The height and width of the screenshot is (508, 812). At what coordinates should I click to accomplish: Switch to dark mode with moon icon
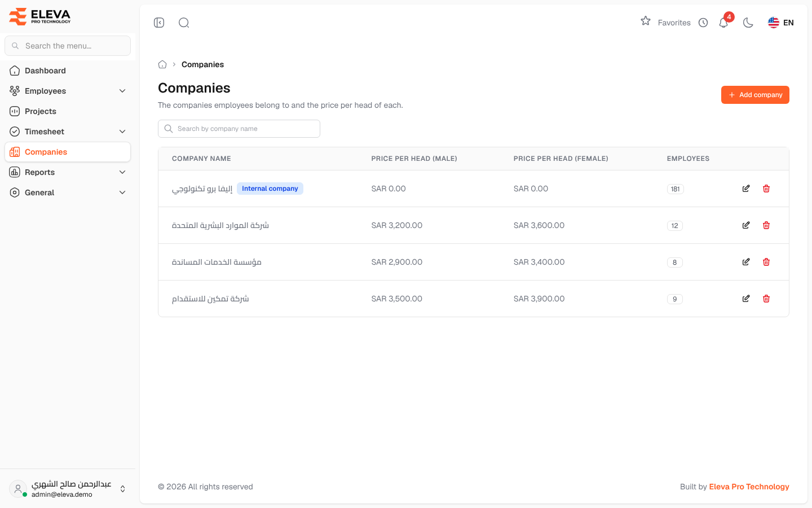pos(748,23)
